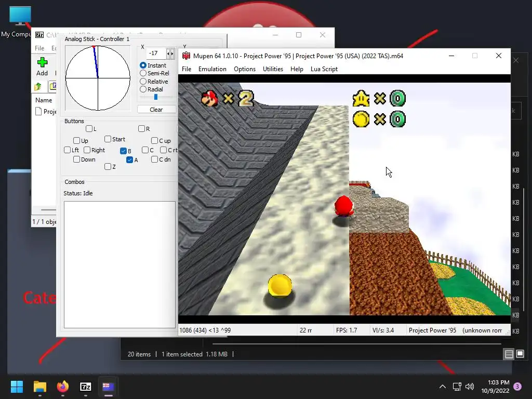This screenshot has height=399, width=532.
Task: Switch Explorer to details view icon
Action: [509, 354]
